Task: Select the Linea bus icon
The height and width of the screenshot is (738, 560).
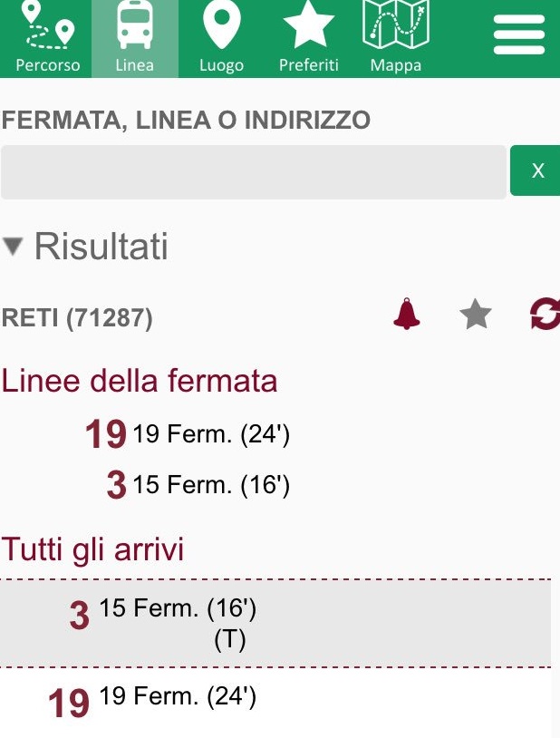Action: (134, 36)
